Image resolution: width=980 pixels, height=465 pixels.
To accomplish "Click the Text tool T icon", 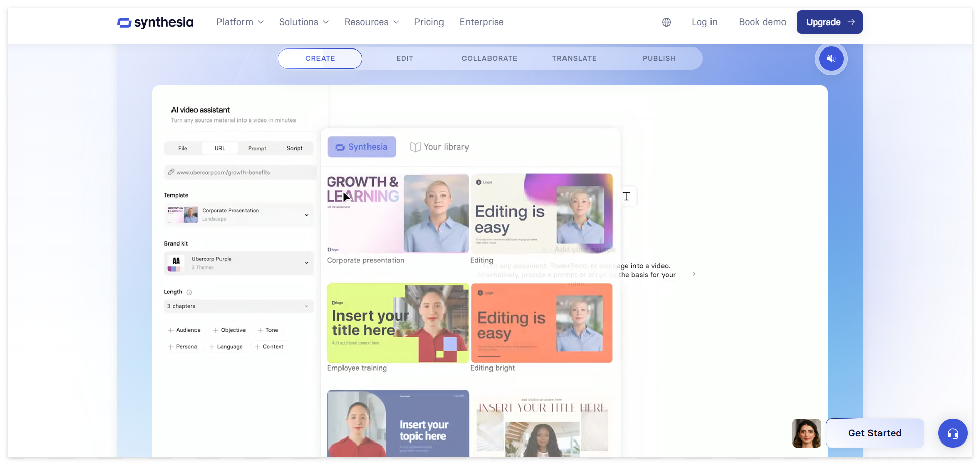I will [626, 197].
